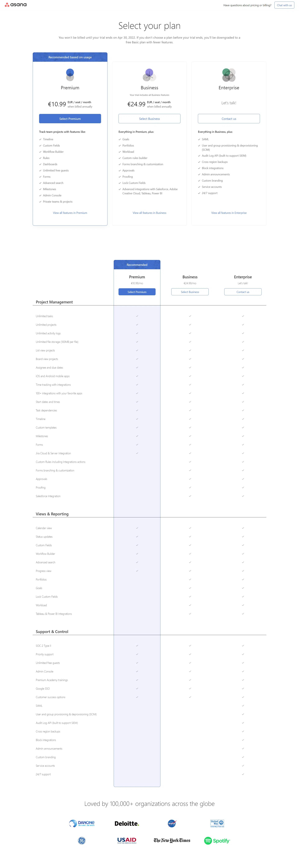Click the Danone logo
The image size is (299, 868).
click(x=82, y=823)
